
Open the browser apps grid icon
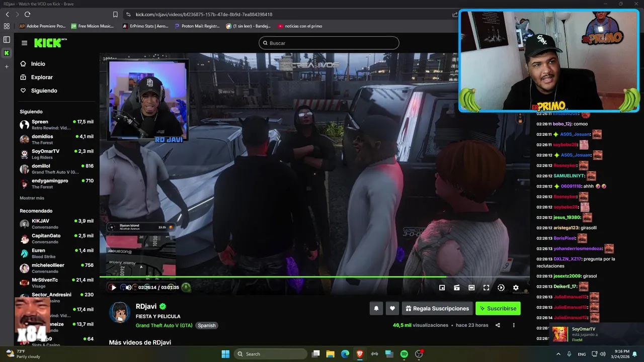[x=7, y=26]
